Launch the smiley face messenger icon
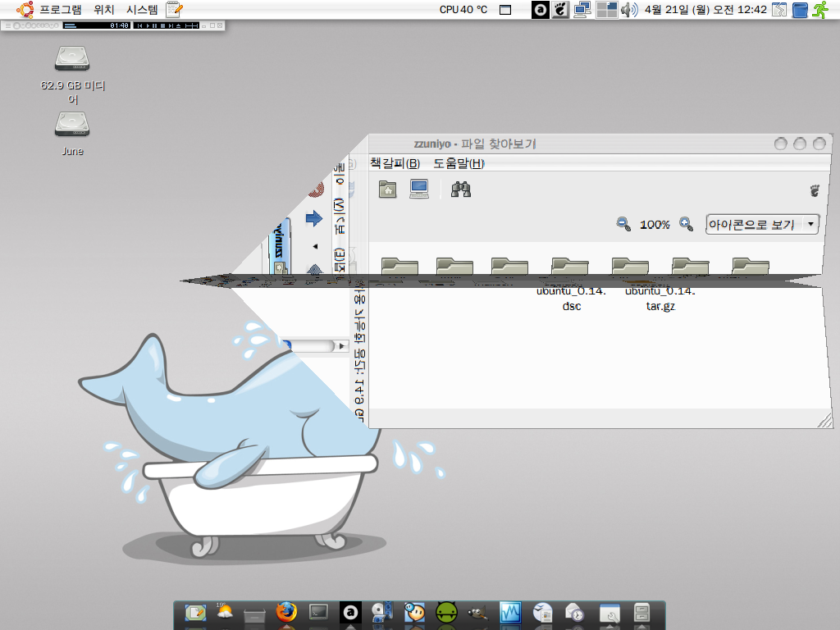This screenshot has width=840, height=630. (414, 612)
